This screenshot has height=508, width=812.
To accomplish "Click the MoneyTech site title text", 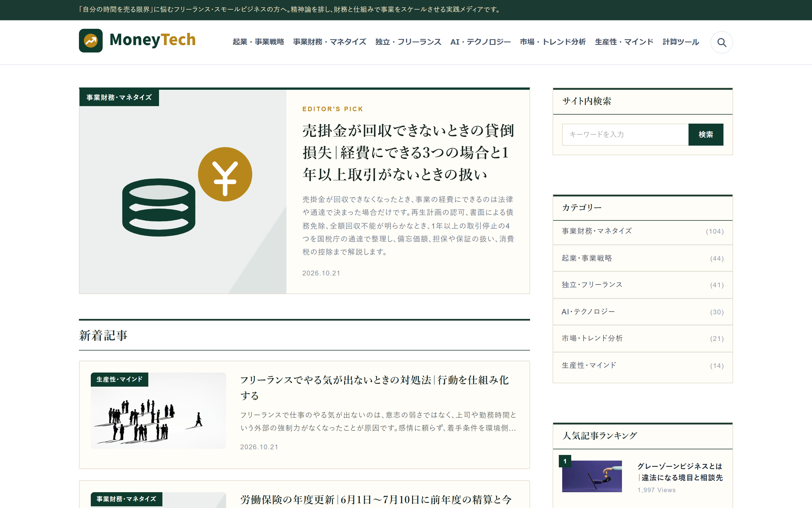I will [152, 40].
